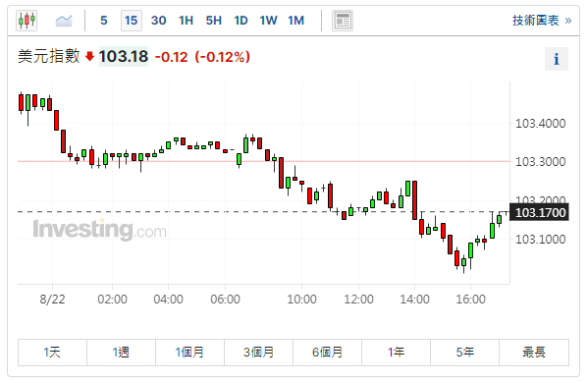Click the 12:00 time axis label

point(359,300)
